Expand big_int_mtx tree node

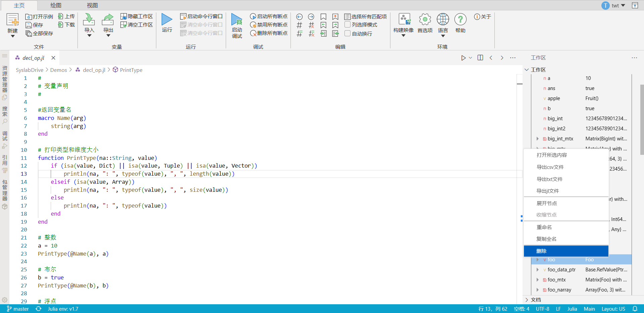(538, 139)
